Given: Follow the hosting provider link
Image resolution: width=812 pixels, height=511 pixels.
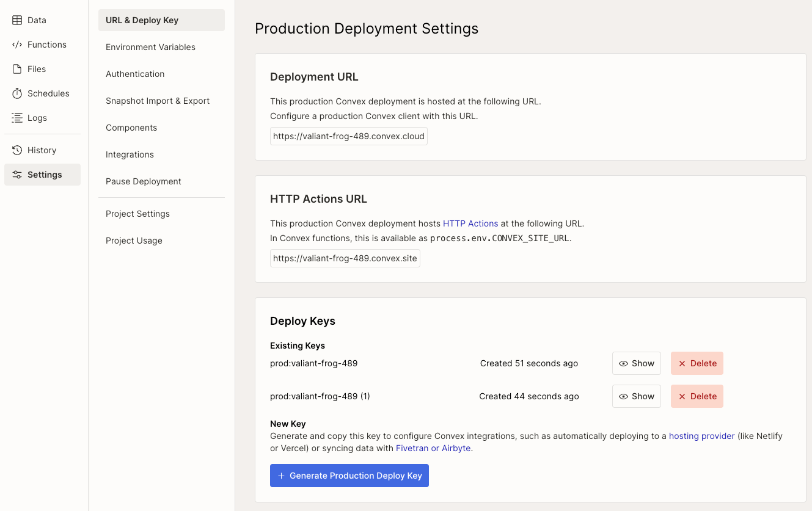Looking at the screenshot, I should tap(701, 436).
